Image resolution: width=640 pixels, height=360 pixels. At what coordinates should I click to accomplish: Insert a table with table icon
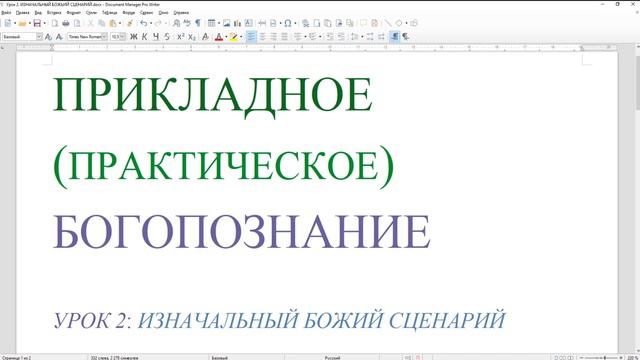coord(211,23)
